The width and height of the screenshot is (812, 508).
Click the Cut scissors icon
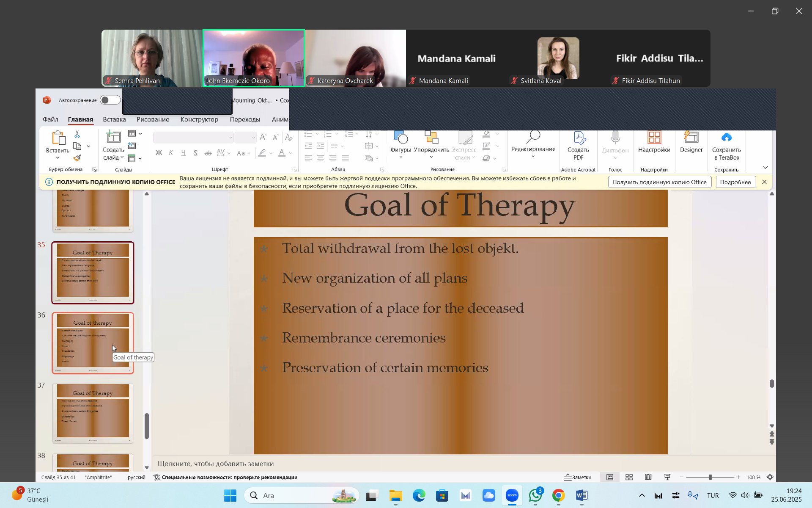77,134
